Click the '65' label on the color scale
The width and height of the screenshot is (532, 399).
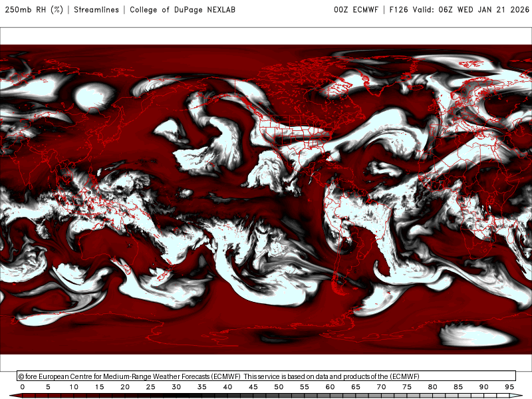tap(356, 387)
